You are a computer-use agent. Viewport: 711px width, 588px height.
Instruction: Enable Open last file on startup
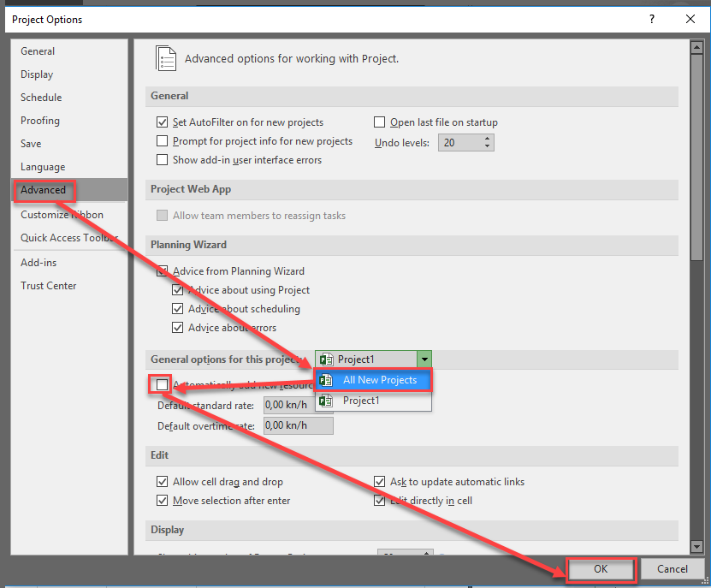[x=380, y=122]
